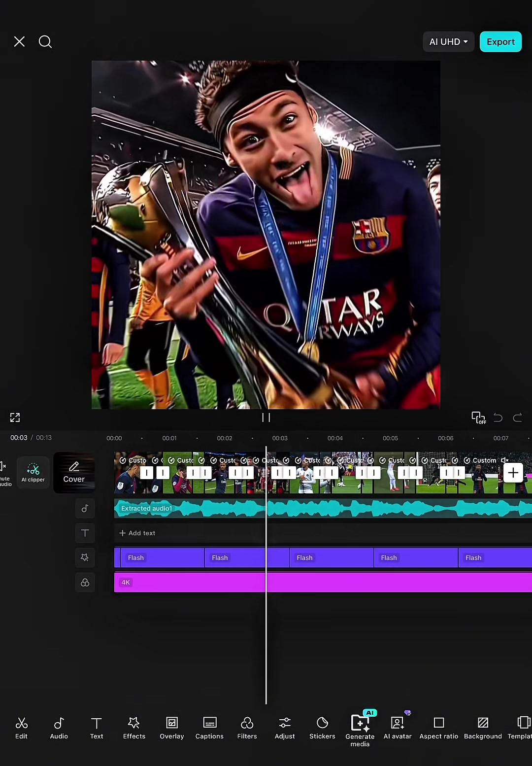Undo the last action
This screenshot has width=532, height=766.
click(498, 418)
